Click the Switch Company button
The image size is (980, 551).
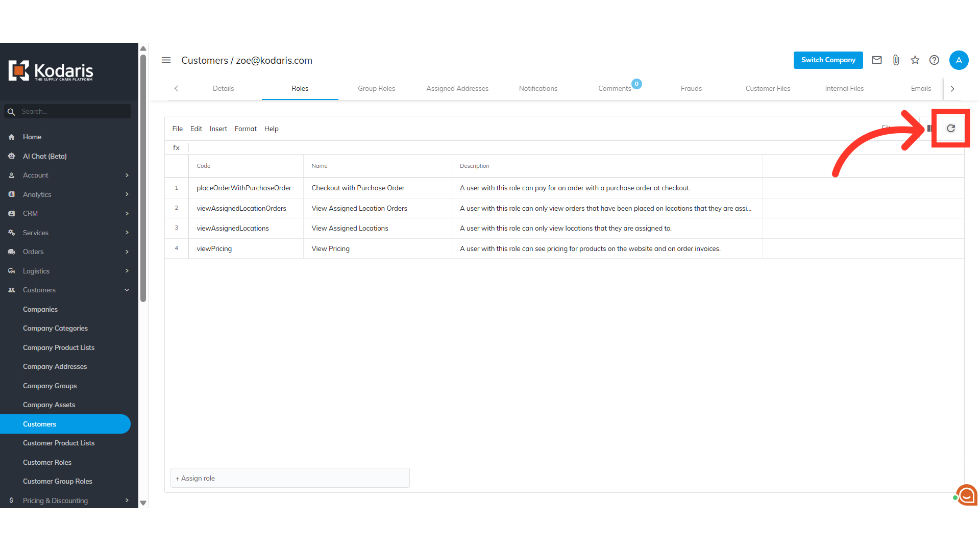828,60
